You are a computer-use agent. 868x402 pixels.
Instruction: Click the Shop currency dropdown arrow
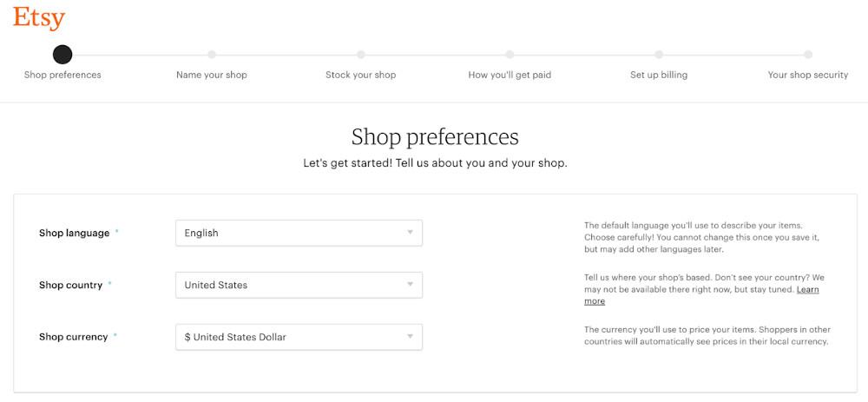(410, 337)
